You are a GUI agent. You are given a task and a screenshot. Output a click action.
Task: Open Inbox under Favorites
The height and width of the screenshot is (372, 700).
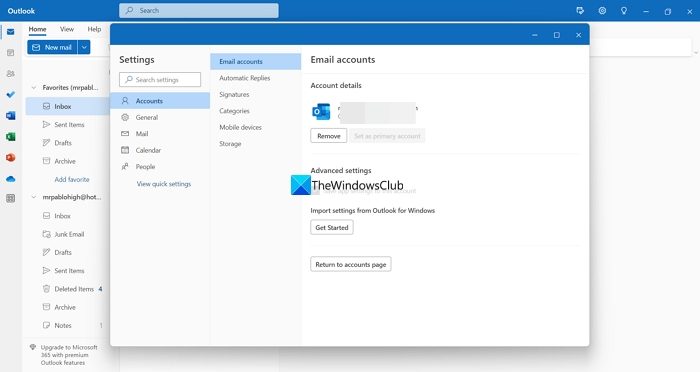point(68,106)
